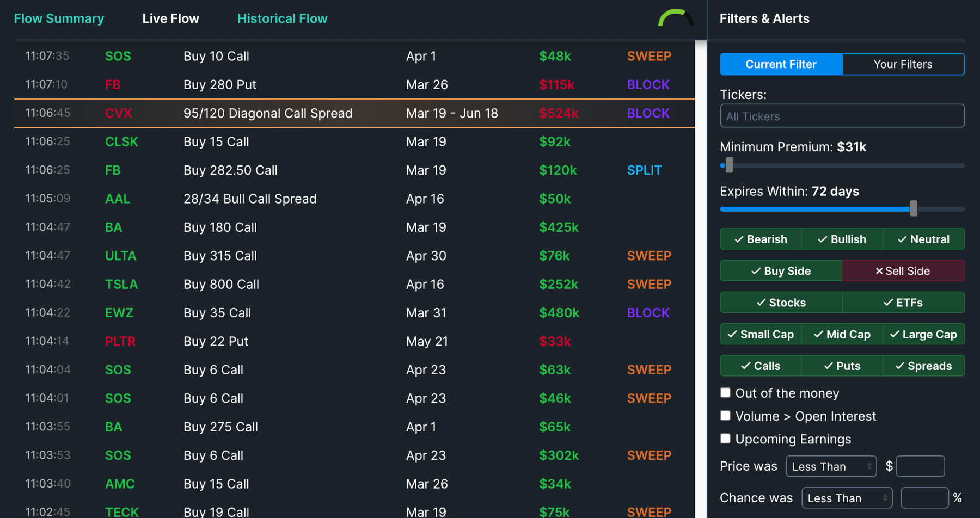Check Volume > Open Interest option
The width and height of the screenshot is (980, 518).
point(725,416)
